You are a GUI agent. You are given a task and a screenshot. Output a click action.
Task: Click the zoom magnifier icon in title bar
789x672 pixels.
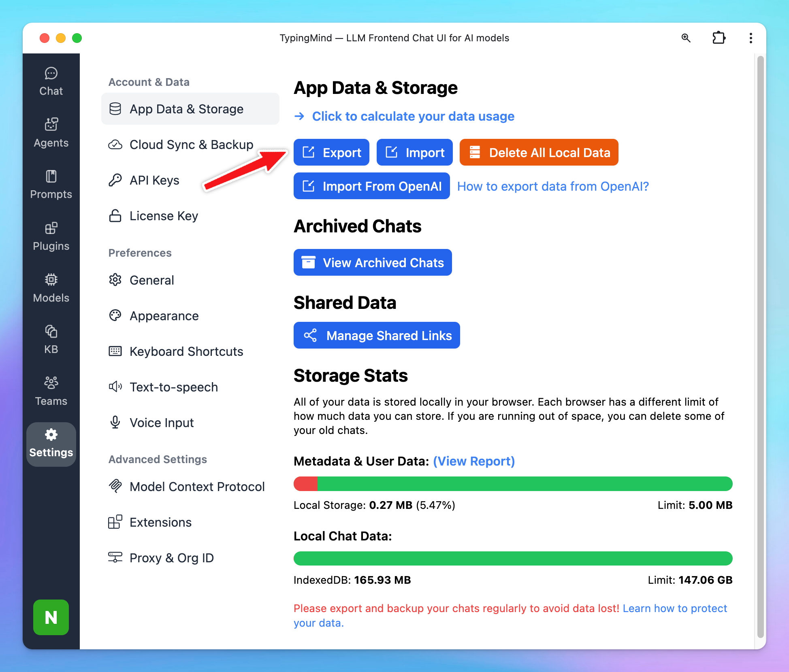pos(686,38)
